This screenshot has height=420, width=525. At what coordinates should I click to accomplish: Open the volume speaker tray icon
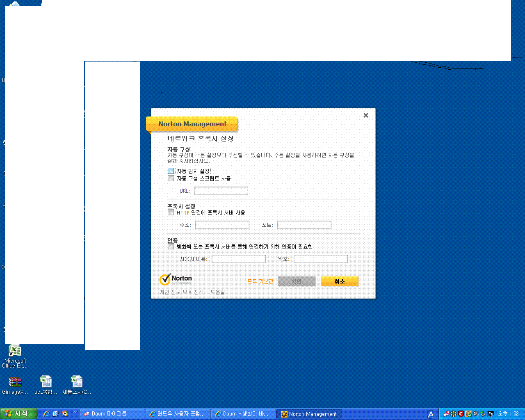click(476, 414)
